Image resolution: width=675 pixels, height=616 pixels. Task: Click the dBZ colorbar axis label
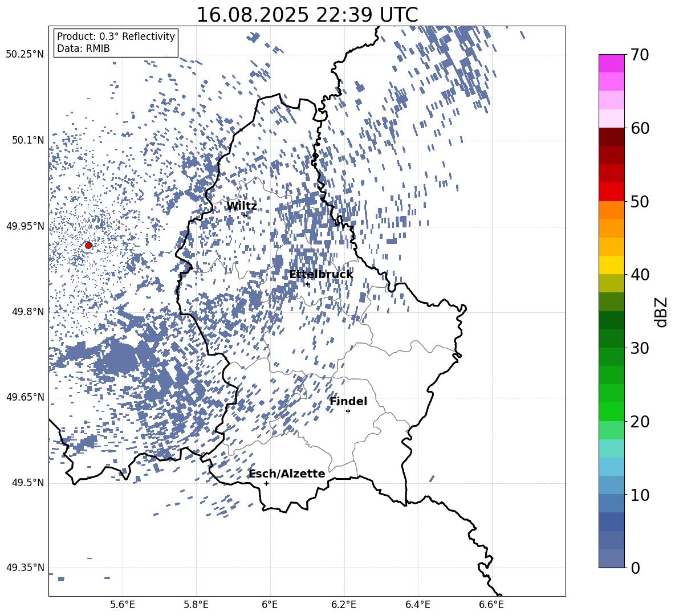(661, 312)
